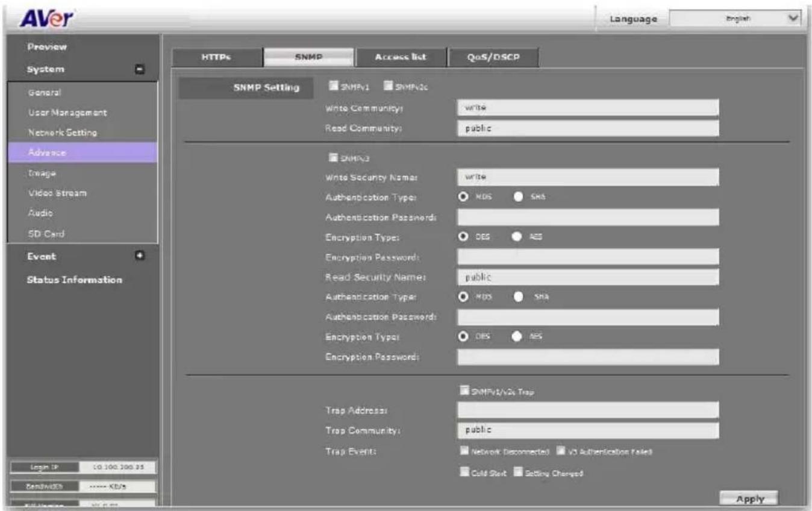812x511 pixels.
Task: Select Advance in sidebar
Action: 83,152
